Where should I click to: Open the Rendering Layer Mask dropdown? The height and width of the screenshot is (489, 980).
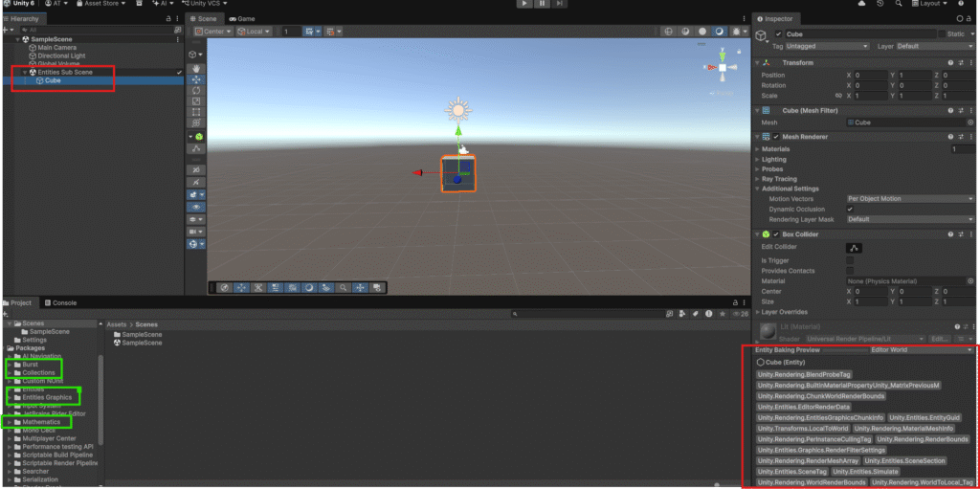point(910,219)
